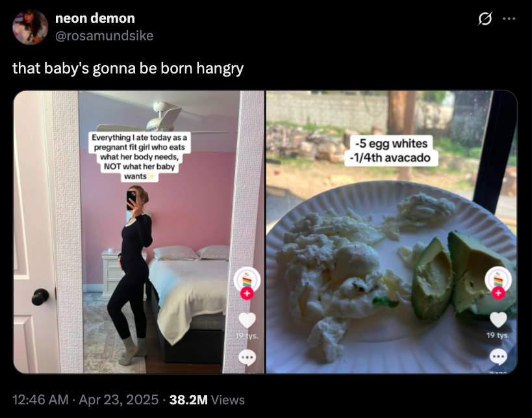Open the left mirror selfie image
This screenshot has height=418, width=532.
coord(139,232)
